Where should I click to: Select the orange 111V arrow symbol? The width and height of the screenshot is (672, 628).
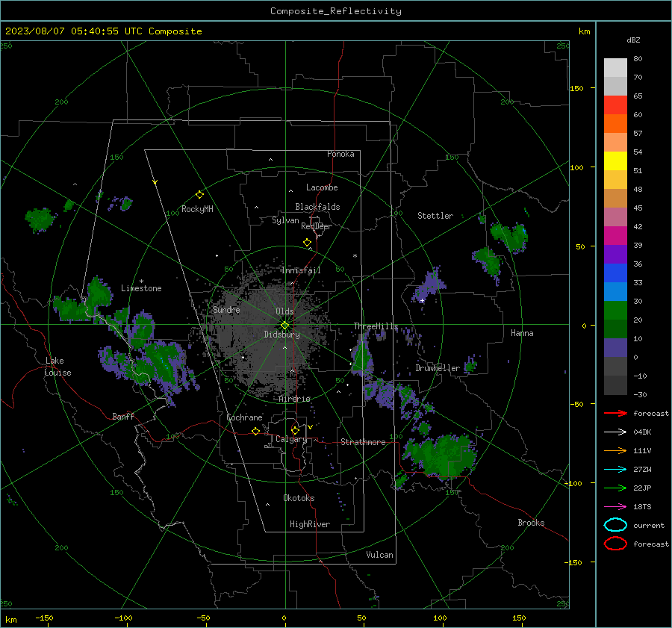[x=615, y=450]
